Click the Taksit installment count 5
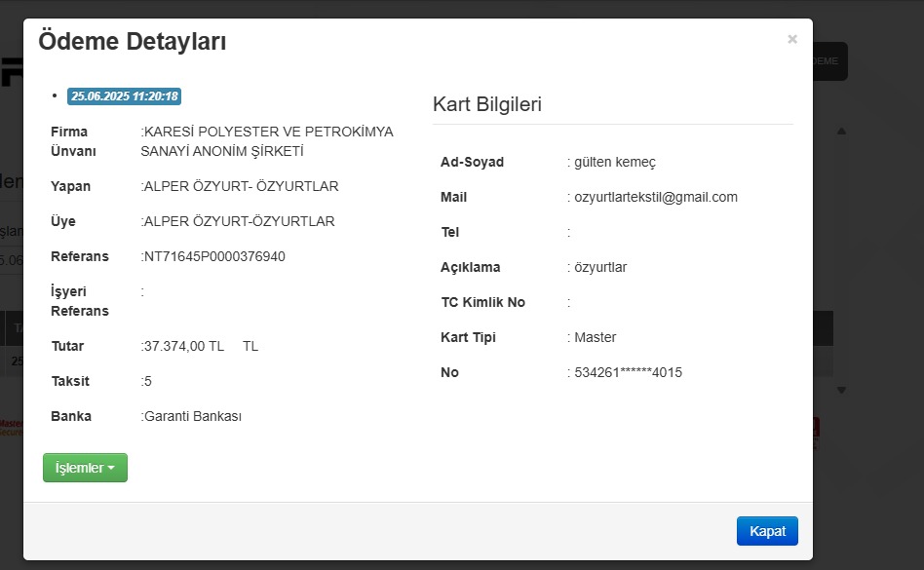Viewport: 924px width, 570px height. 148,381
